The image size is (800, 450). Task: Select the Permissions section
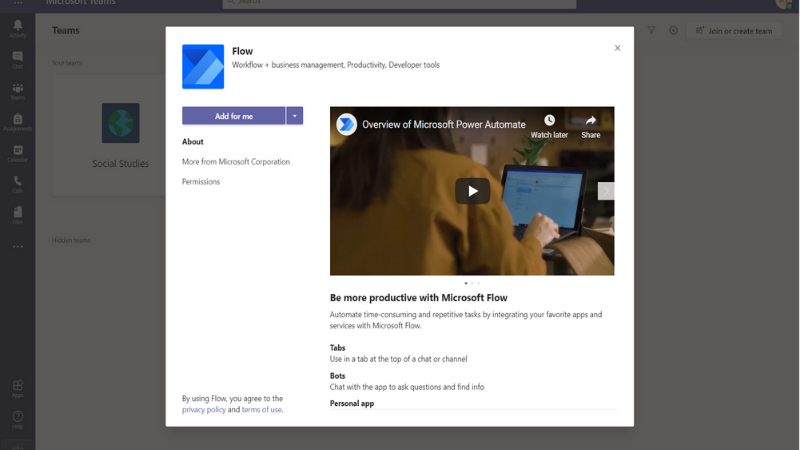click(201, 182)
